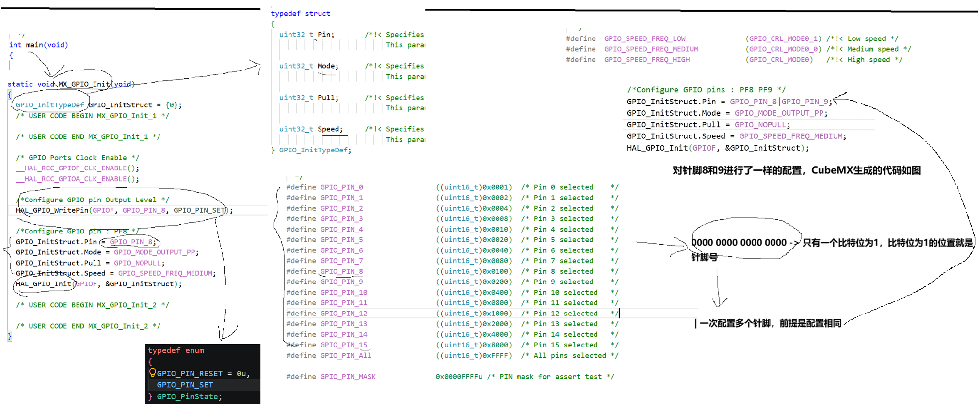Click the USER CODE END MX_GPIO_Init_1 comment

tap(88, 136)
